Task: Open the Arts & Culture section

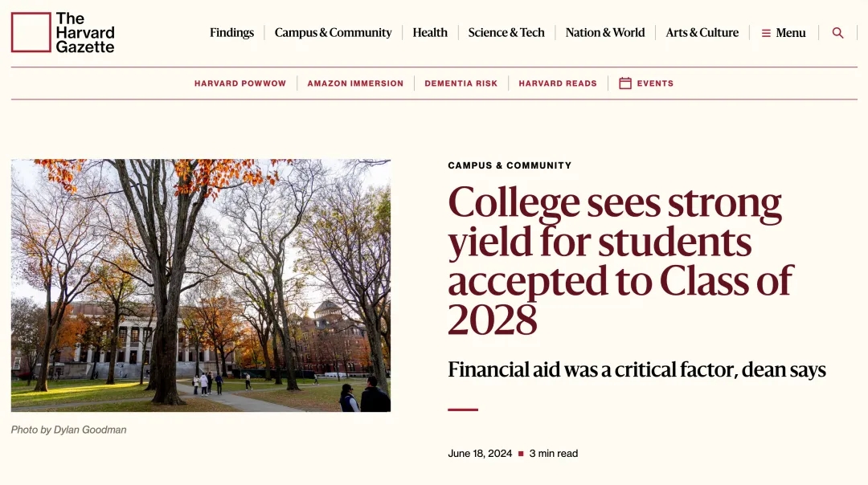Action: click(x=702, y=33)
